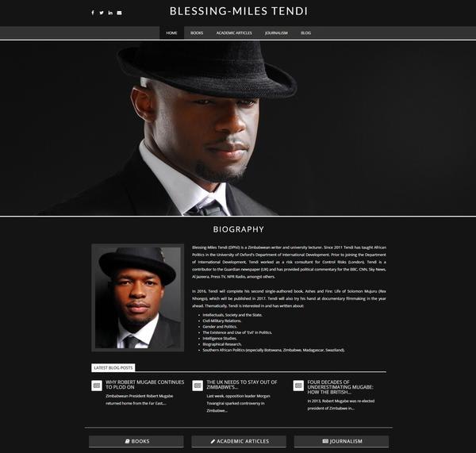Open the Journalism navigation item
Viewport: 476px width, 453px height.
click(x=276, y=33)
